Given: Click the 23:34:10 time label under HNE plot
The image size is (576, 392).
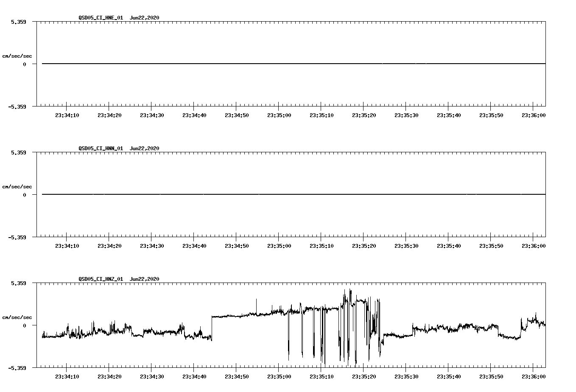Looking at the screenshot, I should coord(67,115).
